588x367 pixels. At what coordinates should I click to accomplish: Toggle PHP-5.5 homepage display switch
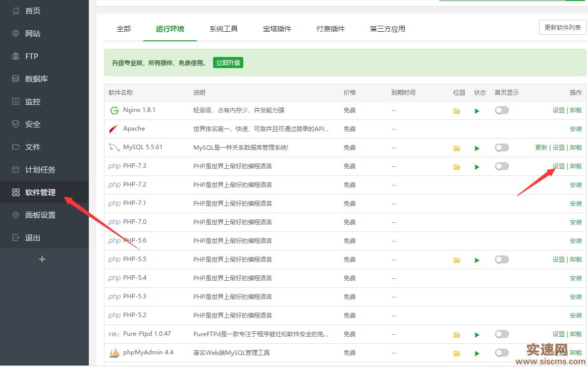click(x=502, y=259)
